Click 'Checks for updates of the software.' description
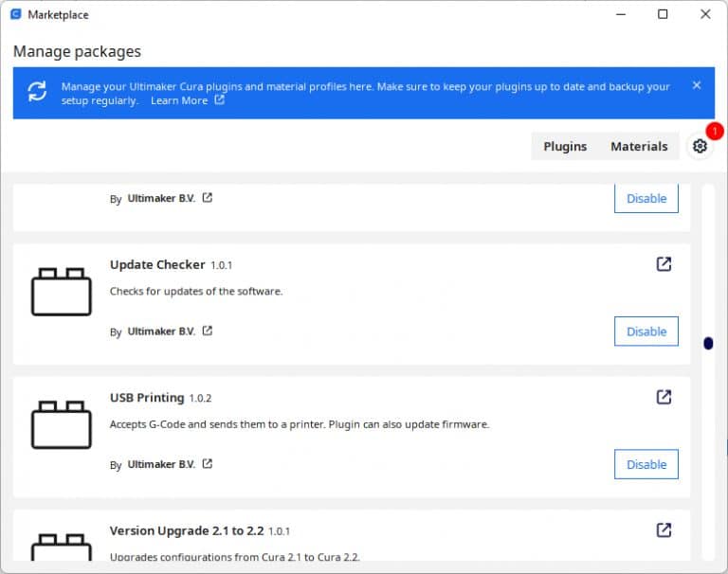The width and height of the screenshot is (728, 574). pyautogui.click(x=196, y=292)
